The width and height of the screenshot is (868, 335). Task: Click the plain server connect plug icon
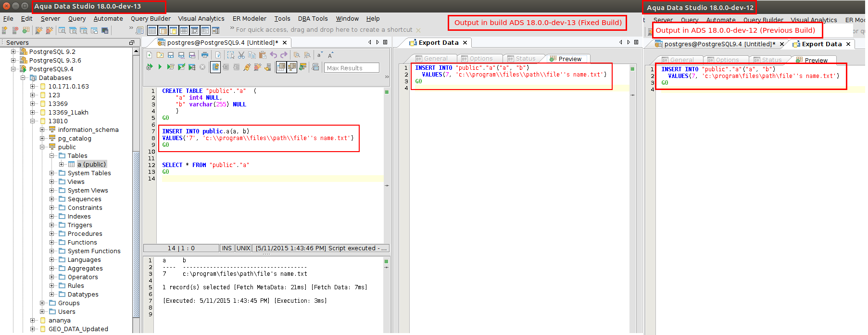(38, 30)
